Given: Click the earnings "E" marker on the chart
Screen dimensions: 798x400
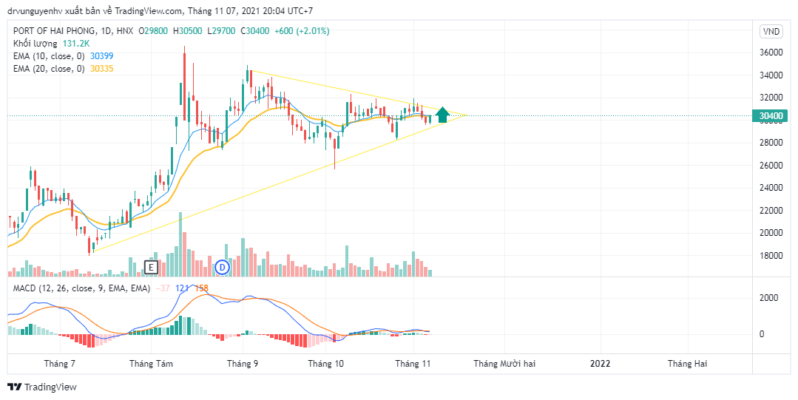Looking at the screenshot, I should coord(151,267).
